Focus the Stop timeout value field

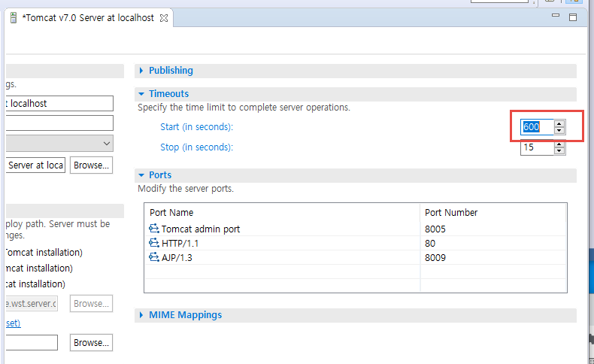[537, 147]
